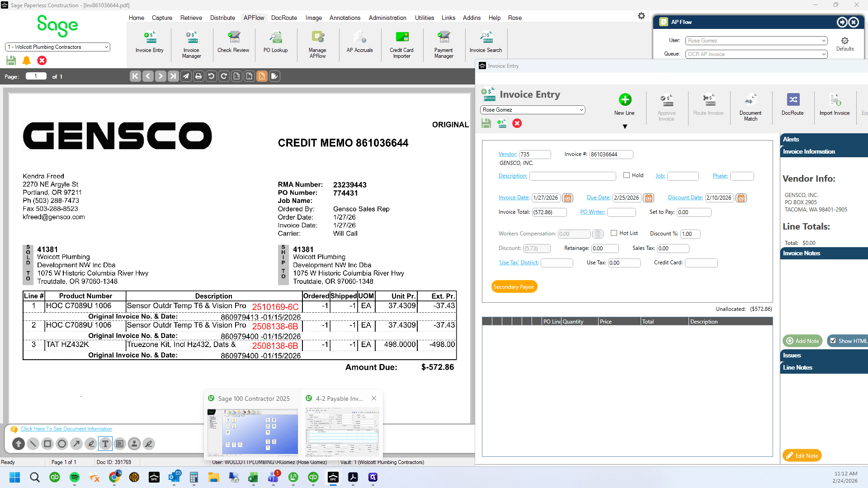Open the Due Date calendar picker

pyautogui.click(x=649, y=198)
